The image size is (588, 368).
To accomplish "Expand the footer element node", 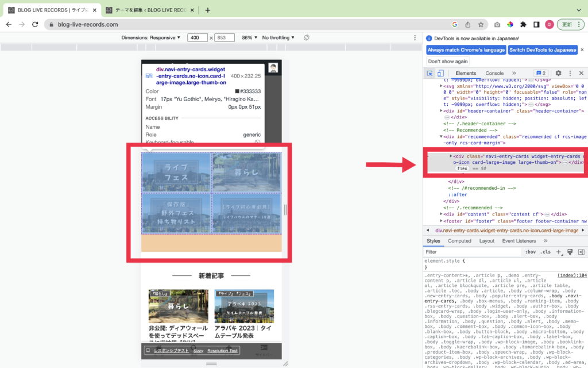I will pyautogui.click(x=441, y=221).
